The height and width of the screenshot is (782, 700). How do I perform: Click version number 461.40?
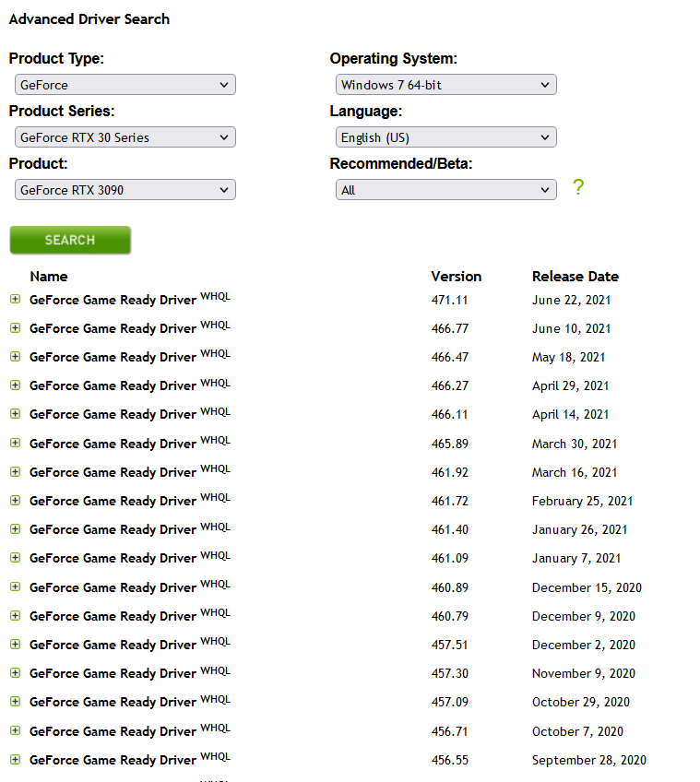tap(449, 529)
